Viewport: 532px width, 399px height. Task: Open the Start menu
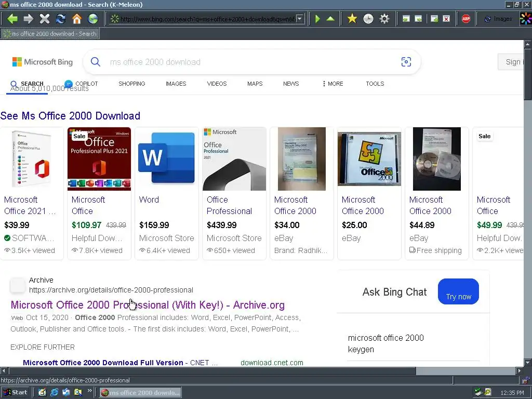[15, 393]
